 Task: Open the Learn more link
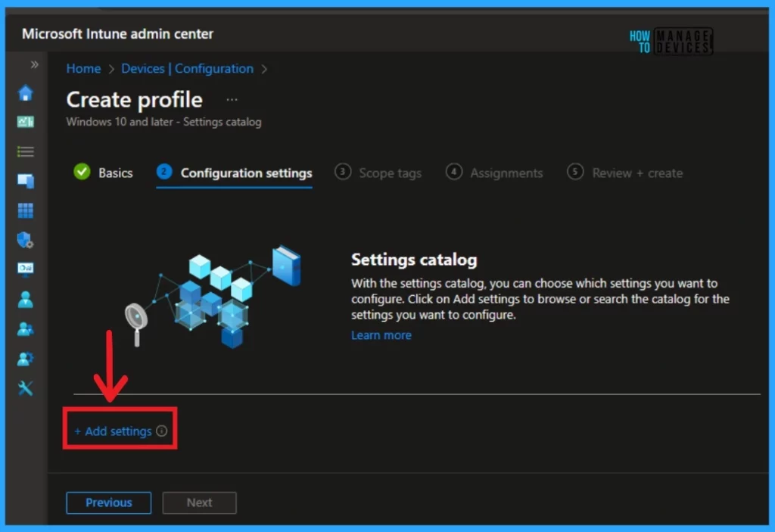[381, 335]
